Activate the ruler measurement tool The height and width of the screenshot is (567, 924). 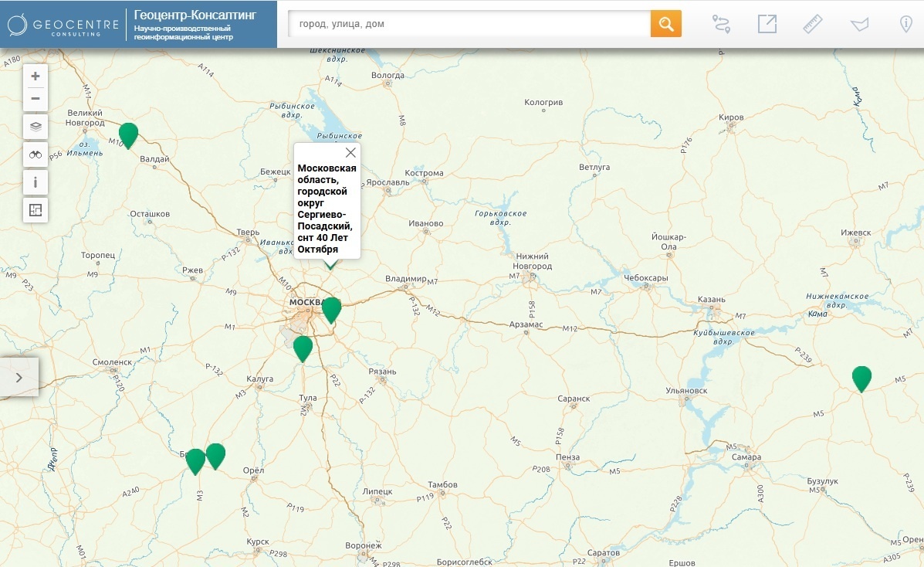[813, 23]
